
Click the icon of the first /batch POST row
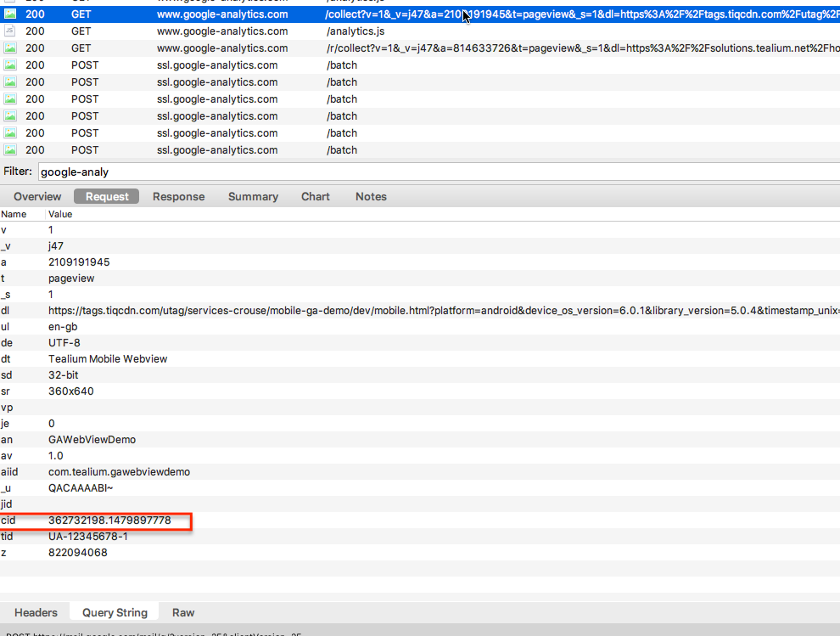coord(10,65)
